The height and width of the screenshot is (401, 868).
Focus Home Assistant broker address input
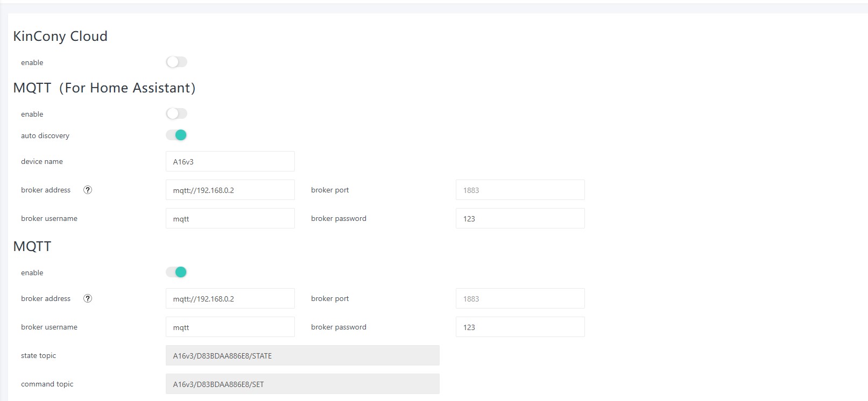[x=230, y=190]
